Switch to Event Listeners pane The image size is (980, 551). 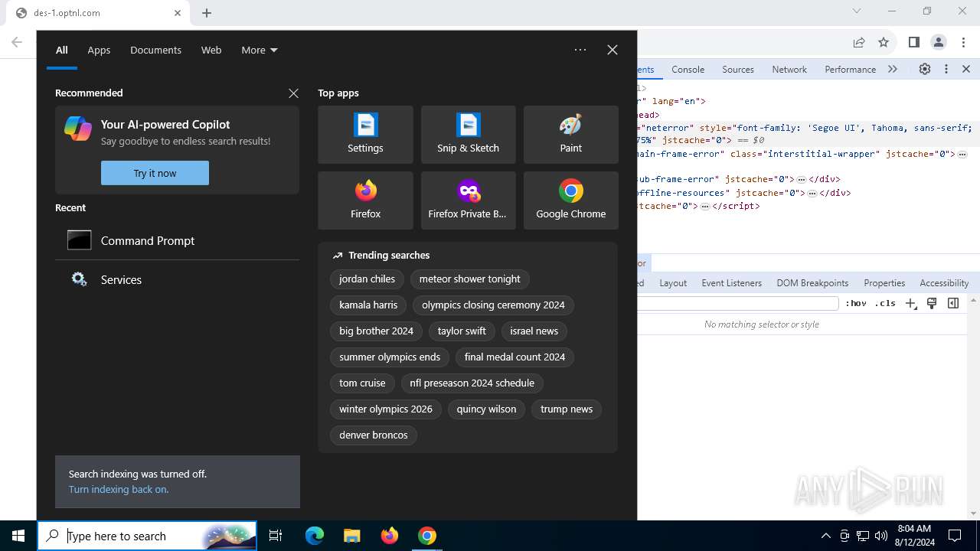coord(732,283)
